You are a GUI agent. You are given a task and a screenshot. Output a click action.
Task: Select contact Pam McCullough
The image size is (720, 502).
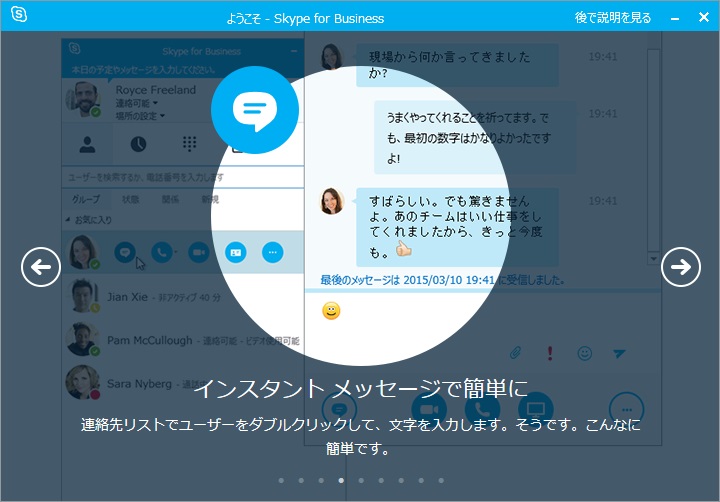tap(183, 340)
